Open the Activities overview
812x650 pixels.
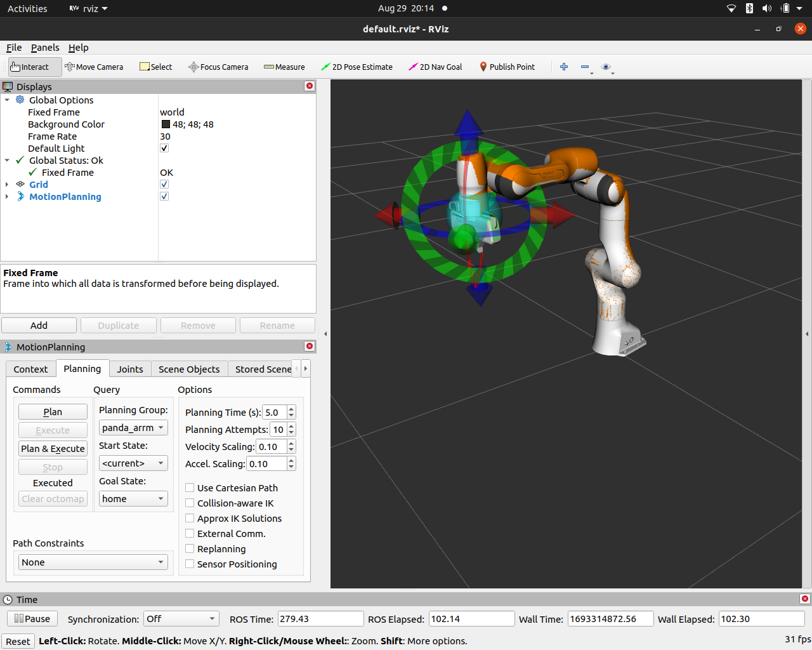[27, 8]
